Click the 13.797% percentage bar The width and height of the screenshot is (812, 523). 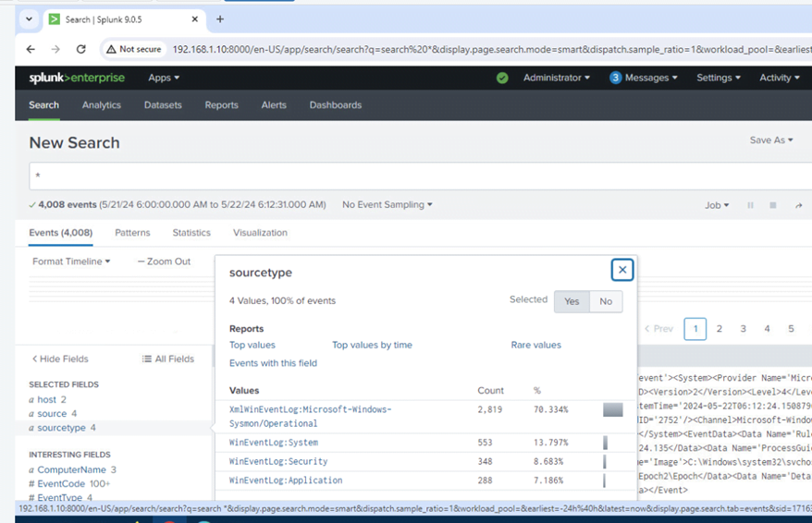pos(605,443)
